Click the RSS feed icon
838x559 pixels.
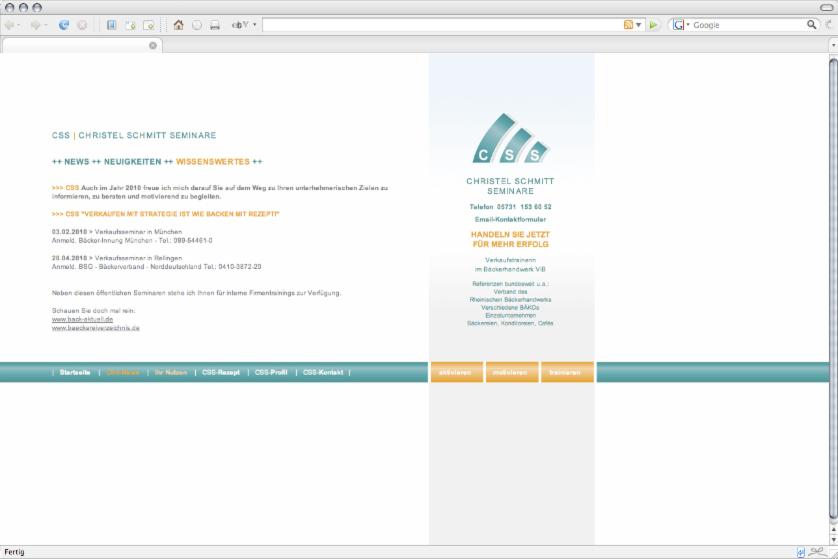(x=629, y=25)
